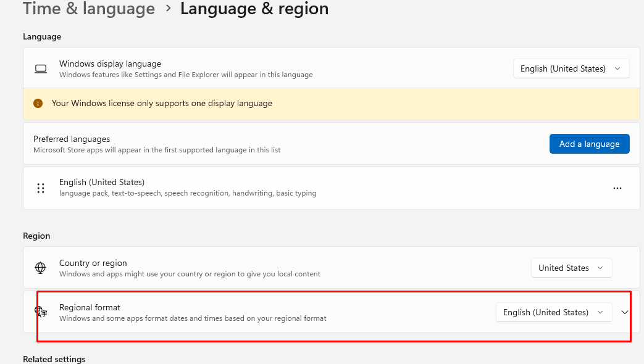Click the Add a language button

590,144
